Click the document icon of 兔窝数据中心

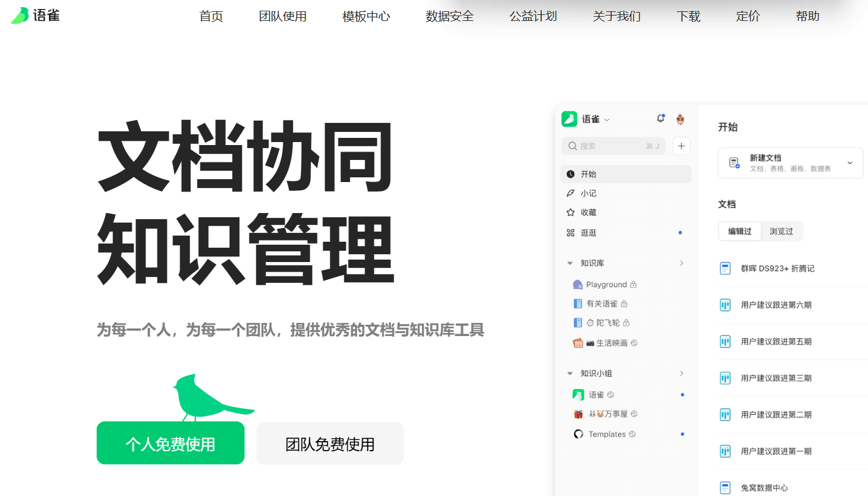[725, 488]
